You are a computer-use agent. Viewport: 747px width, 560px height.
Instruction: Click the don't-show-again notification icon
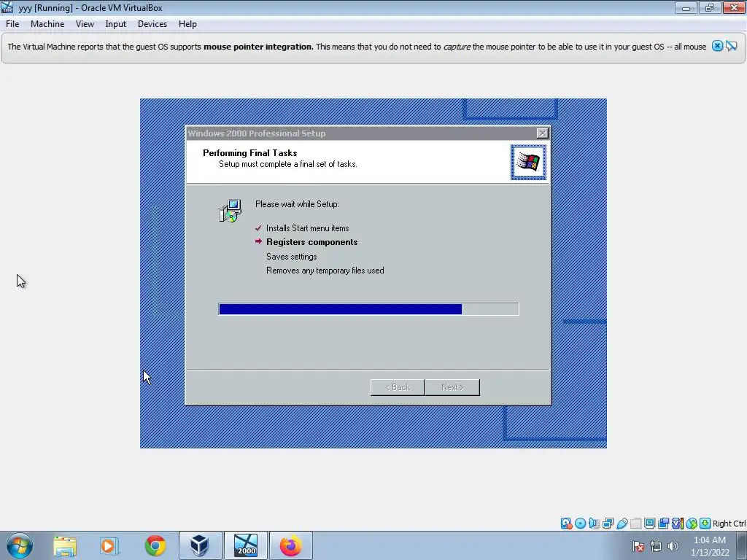tap(732, 46)
